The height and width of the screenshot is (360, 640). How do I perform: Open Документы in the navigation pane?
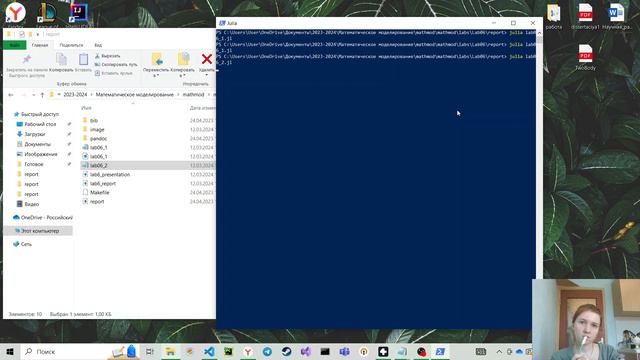tap(38, 144)
